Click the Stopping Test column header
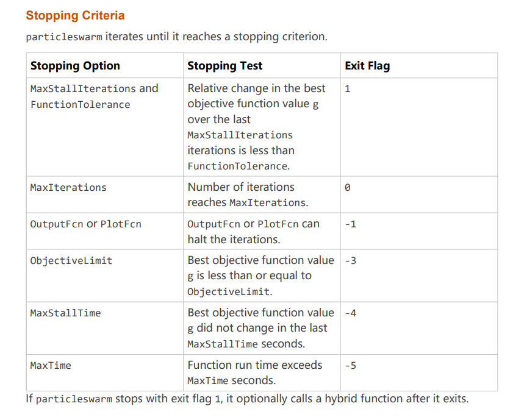Viewport: 513px width, 420px height. pos(224,66)
